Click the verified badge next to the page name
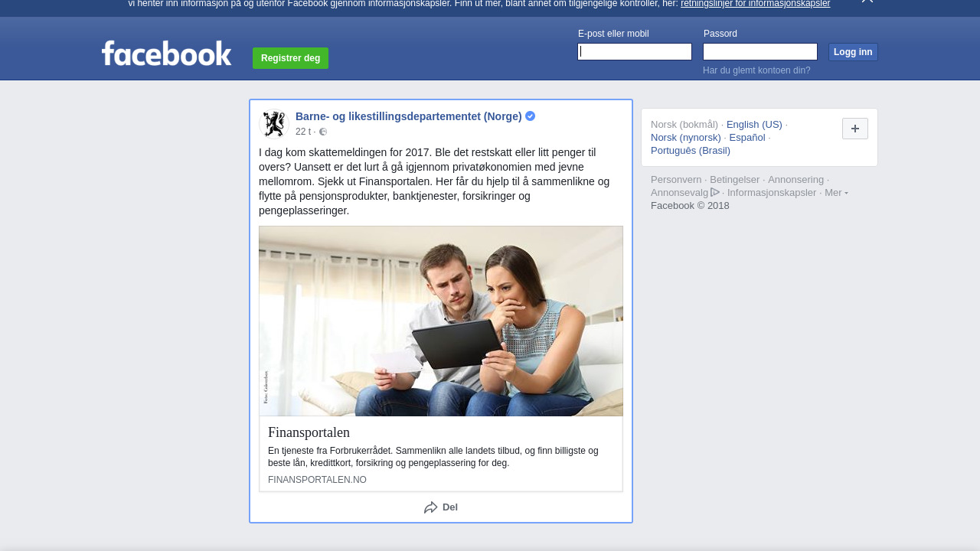980x551 pixels. click(530, 116)
